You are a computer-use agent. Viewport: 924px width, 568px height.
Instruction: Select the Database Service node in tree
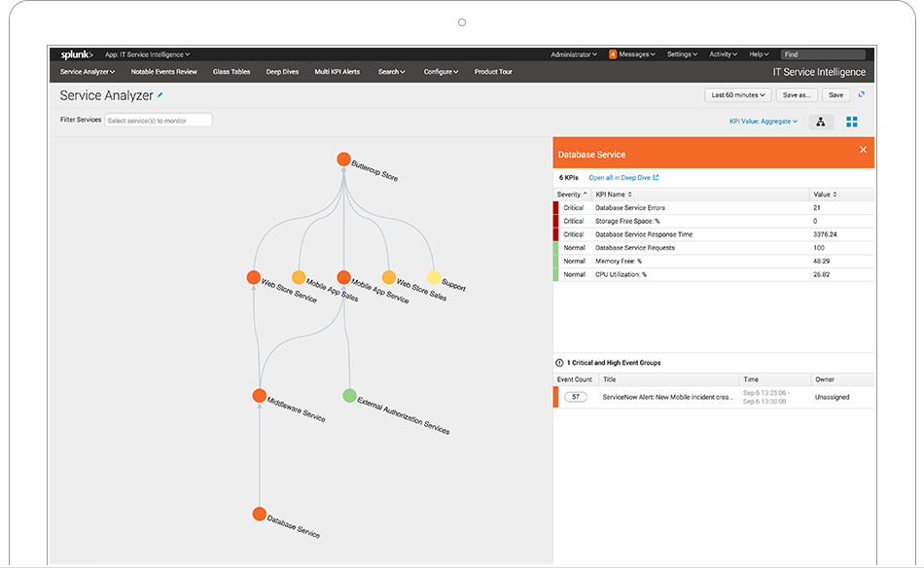260,514
